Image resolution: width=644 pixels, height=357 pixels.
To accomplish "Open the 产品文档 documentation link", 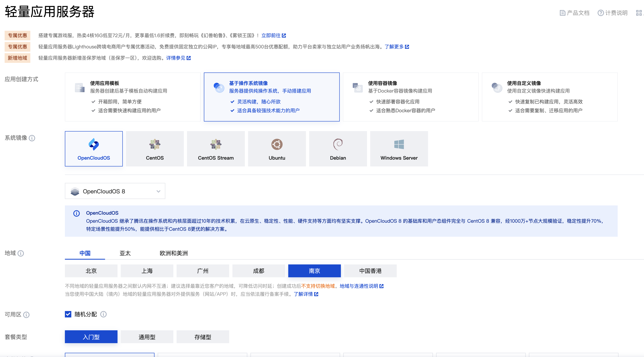I will (x=574, y=13).
